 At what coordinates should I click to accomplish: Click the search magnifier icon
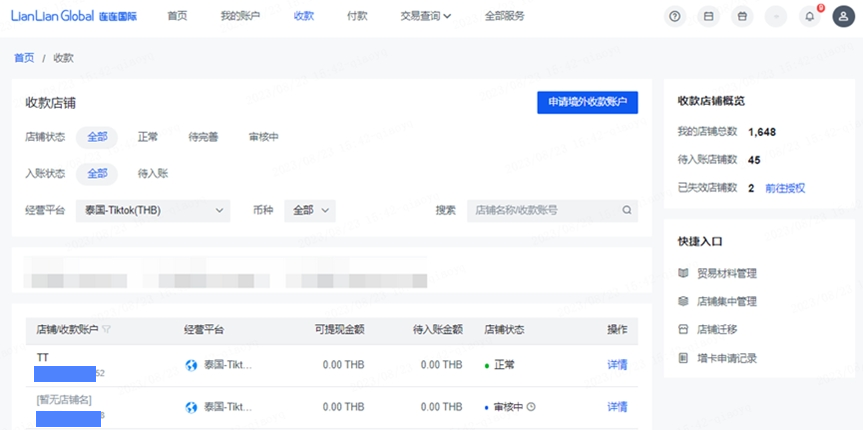(626, 210)
